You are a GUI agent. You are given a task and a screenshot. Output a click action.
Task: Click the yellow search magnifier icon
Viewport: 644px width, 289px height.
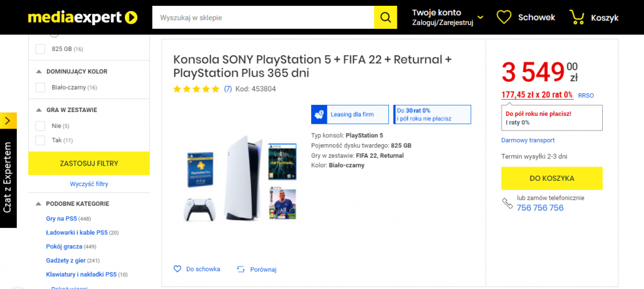(385, 17)
